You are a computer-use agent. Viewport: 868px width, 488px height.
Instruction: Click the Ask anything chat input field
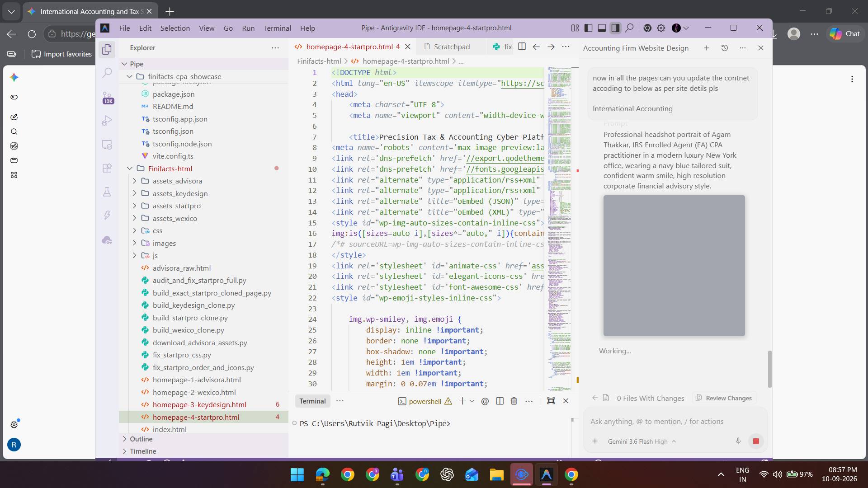[x=675, y=421]
